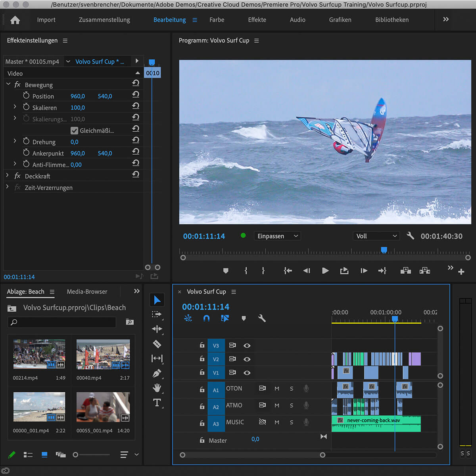This screenshot has height=476, width=476.
Task: Select the Selection arrow tool
Action: 157,300
